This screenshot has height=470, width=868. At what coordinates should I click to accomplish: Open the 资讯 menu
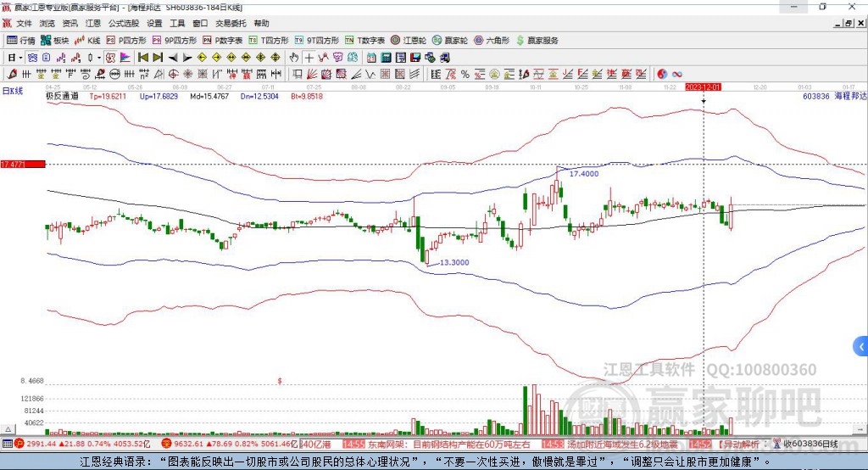[70, 23]
